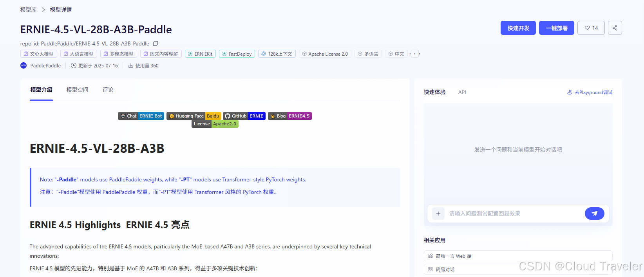644x277 pixels.
Task: Click the breadcrumb chevron separator
Action: point(43,10)
